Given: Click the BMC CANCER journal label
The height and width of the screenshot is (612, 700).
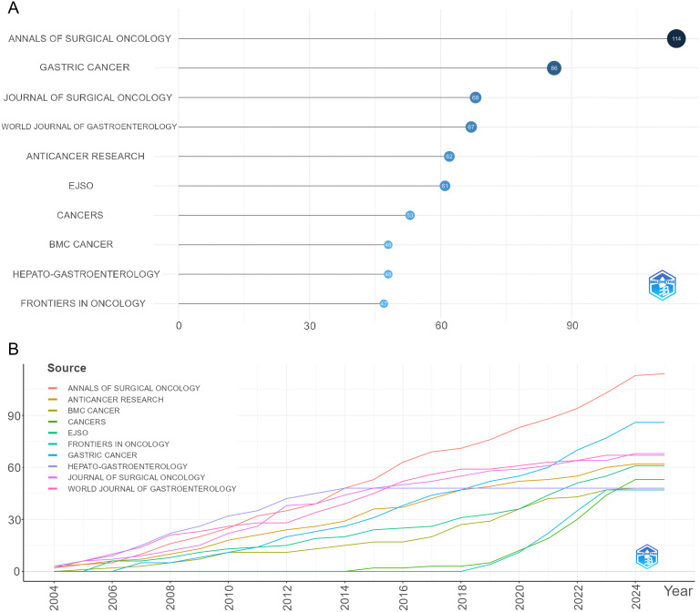Looking at the screenshot, I should [x=81, y=244].
